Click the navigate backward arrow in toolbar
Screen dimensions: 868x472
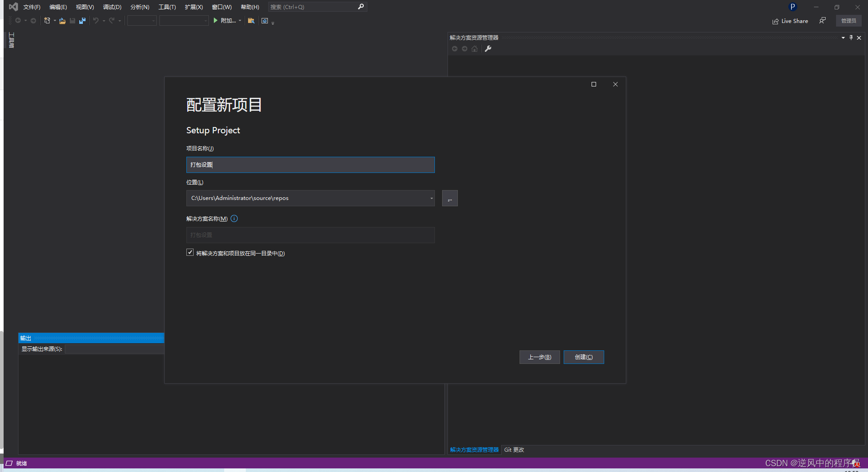pos(18,21)
